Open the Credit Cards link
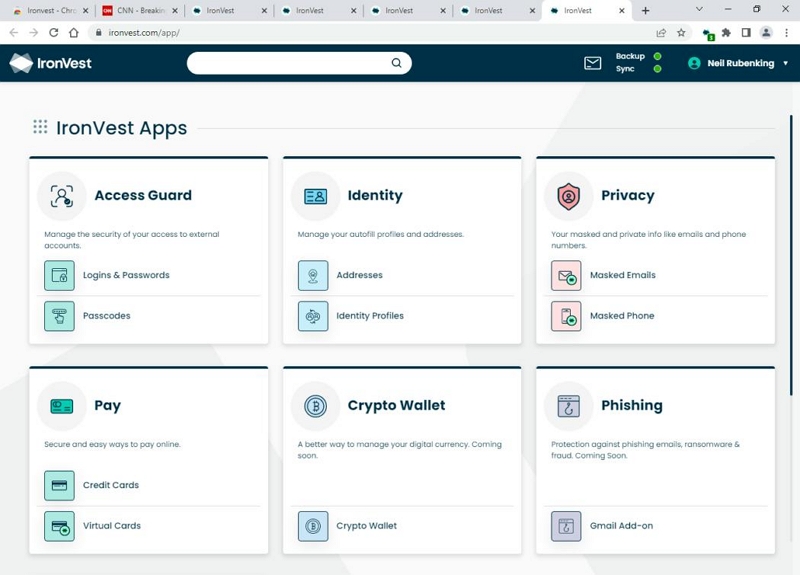 coord(111,485)
